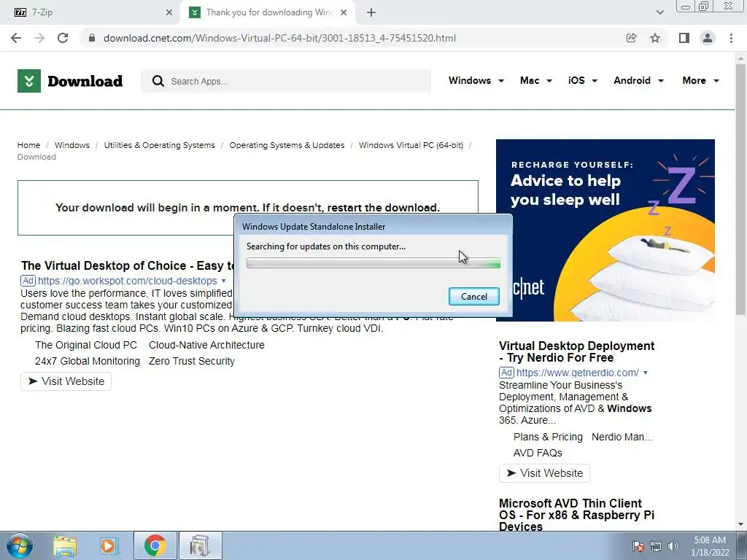747x560 pixels.
Task: Click the search magnifier icon
Action: point(158,81)
